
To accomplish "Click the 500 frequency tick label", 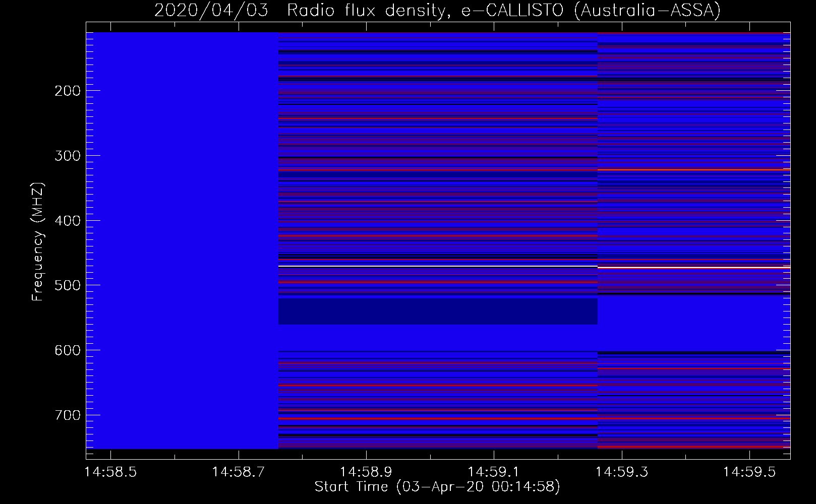I will [x=68, y=285].
